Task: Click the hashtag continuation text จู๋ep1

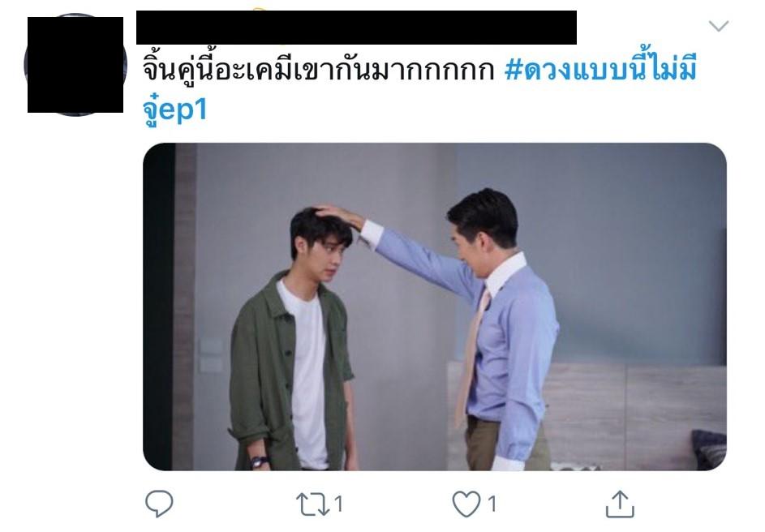Action: click(x=175, y=109)
